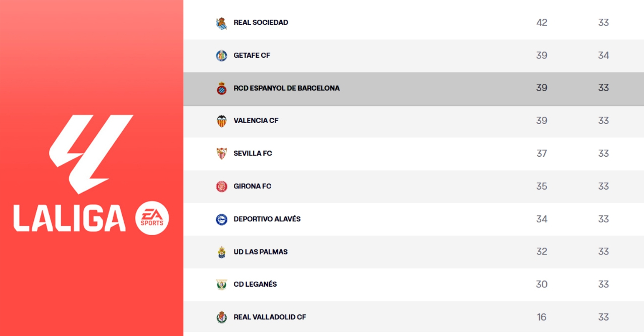The width and height of the screenshot is (644, 336).
Task: Click the Valencia CF bat crest
Action: [222, 121]
